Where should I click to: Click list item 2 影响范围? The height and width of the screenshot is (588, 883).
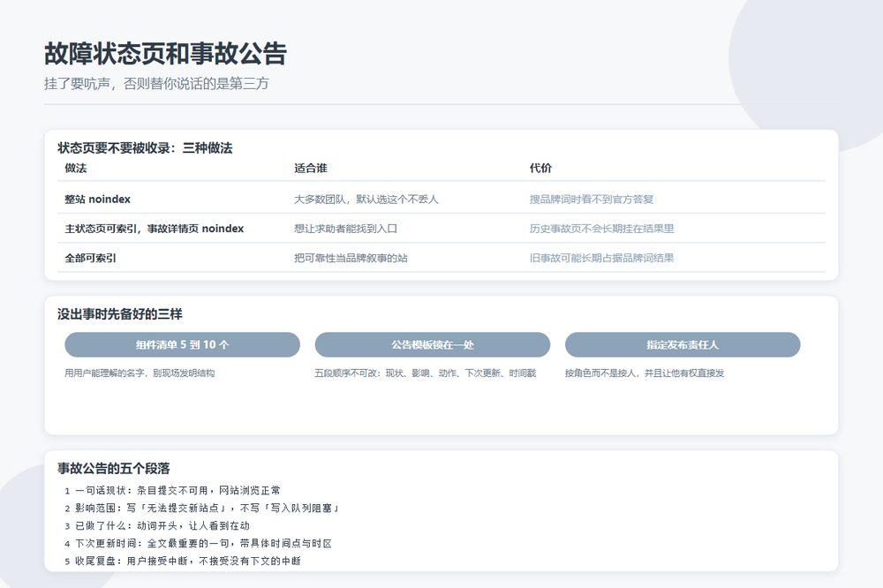point(203,508)
